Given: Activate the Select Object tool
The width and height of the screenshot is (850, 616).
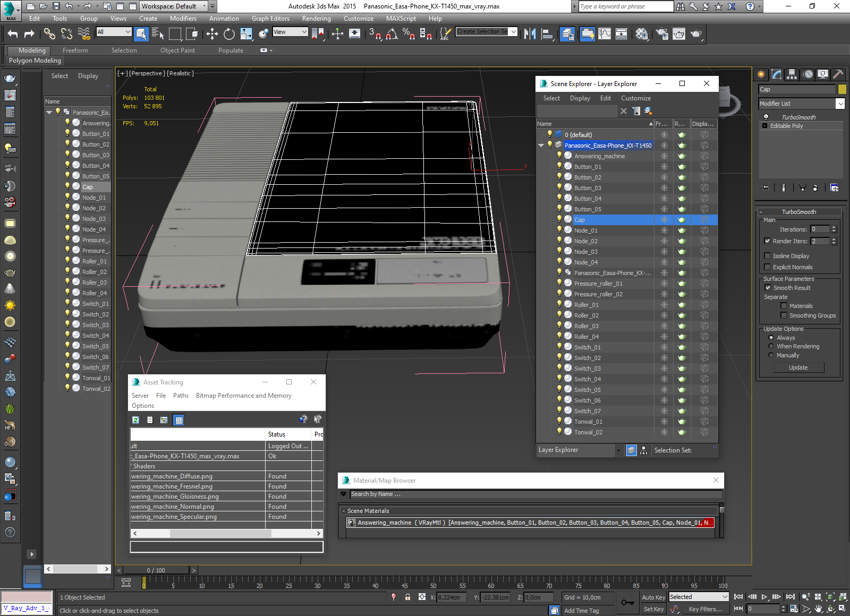Looking at the screenshot, I should (141, 34).
